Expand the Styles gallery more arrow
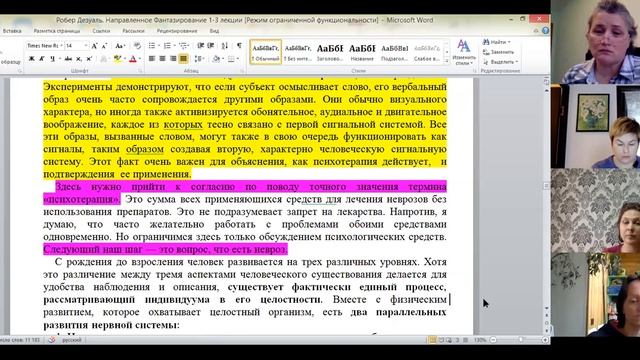Viewport: 640px width, 360px height. point(447,60)
